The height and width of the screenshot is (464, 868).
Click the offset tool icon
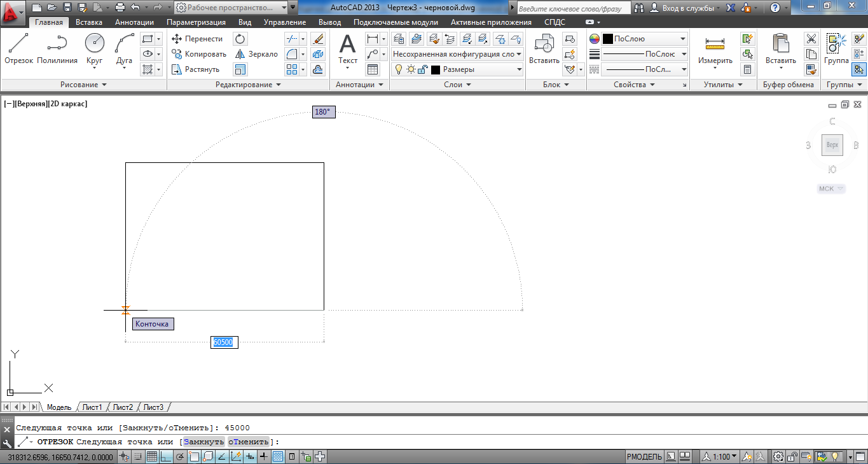coord(318,69)
